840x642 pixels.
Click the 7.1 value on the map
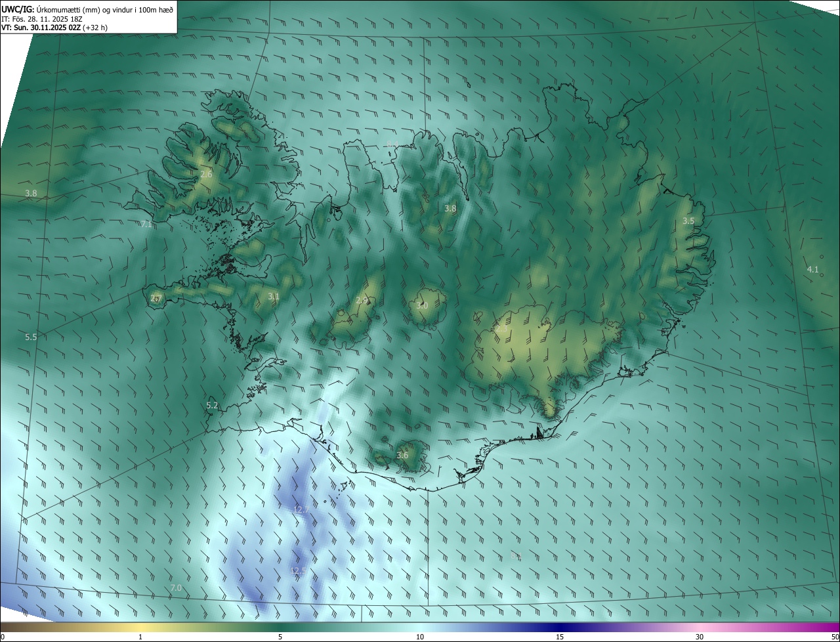pyautogui.click(x=146, y=224)
